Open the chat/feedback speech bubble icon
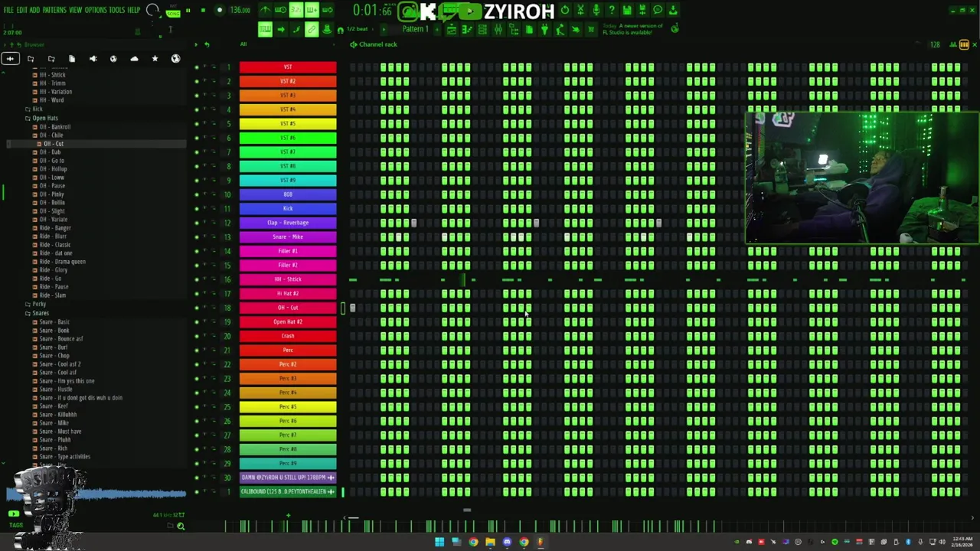 click(x=657, y=10)
